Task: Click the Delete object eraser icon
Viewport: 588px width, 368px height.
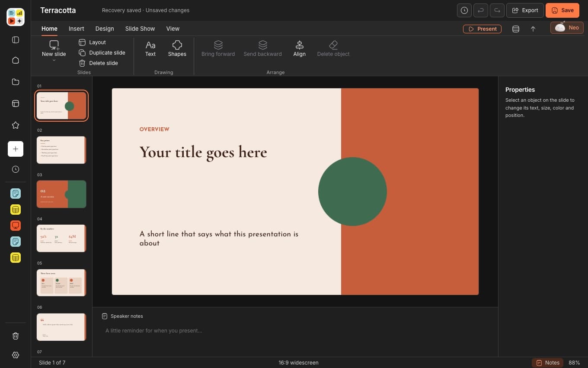Action: point(333,48)
